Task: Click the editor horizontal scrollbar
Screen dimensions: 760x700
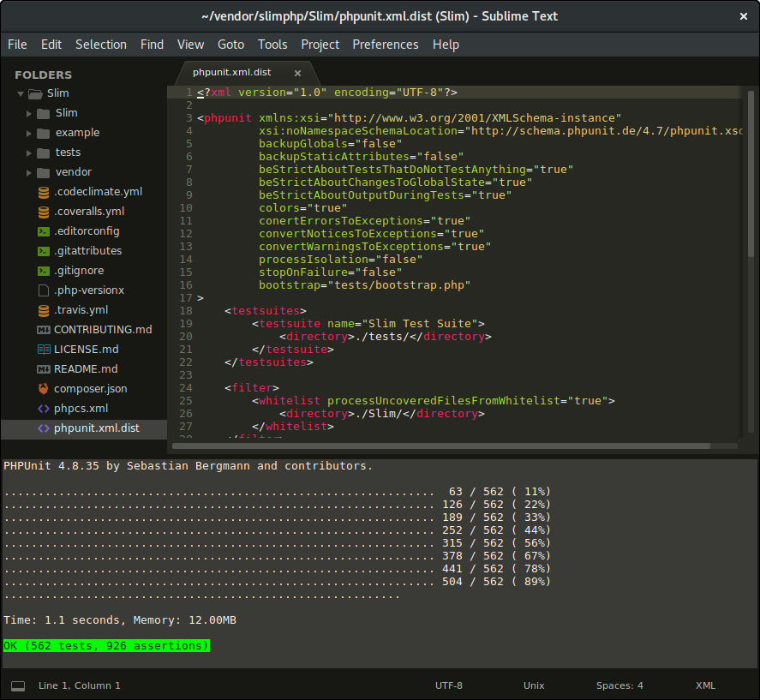Action: pos(441,446)
